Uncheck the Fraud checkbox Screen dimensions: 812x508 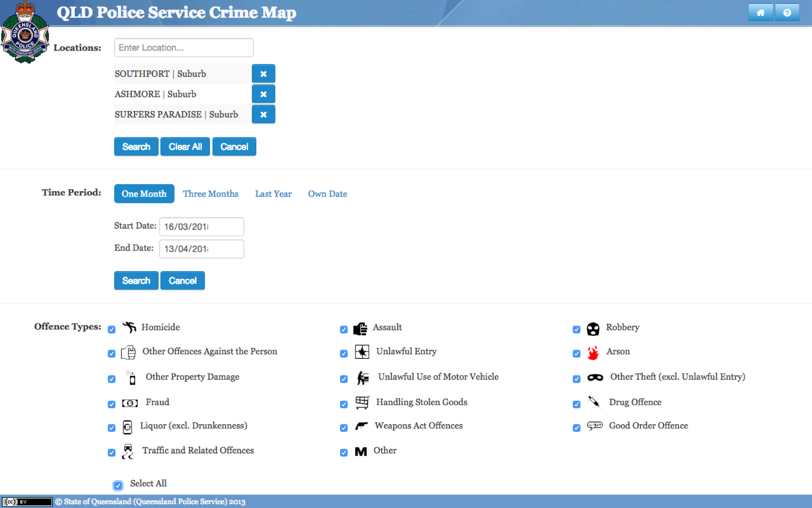(x=111, y=404)
